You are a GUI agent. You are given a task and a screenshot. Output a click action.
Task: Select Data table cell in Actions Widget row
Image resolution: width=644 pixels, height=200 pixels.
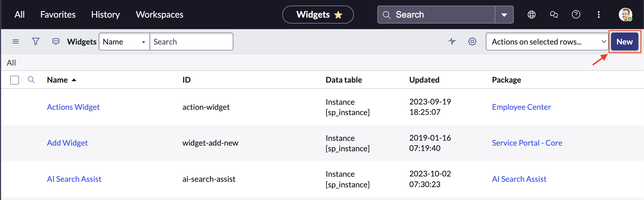(348, 107)
